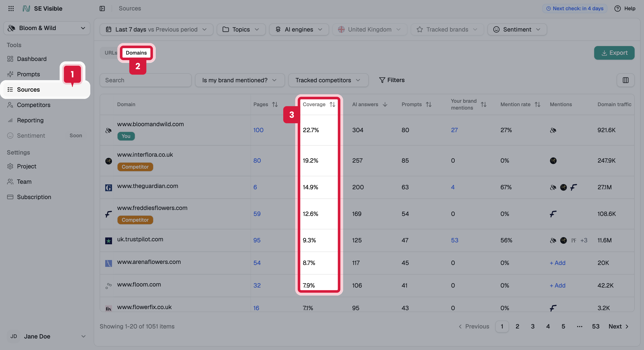Sort by Prompts column arrows
Viewport: 644px width, 350px height.
429,104
